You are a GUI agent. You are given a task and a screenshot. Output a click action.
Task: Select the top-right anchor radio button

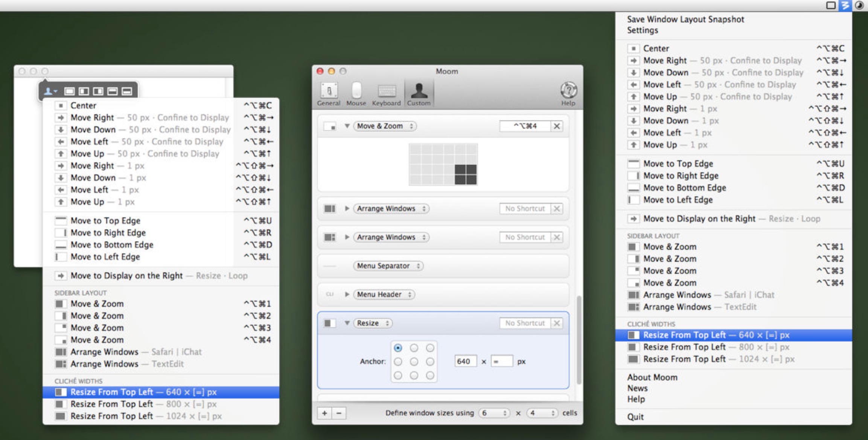pos(430,348)
